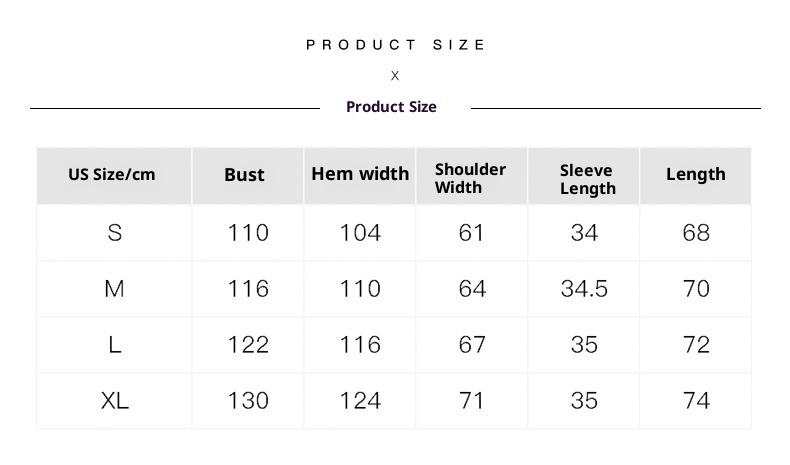Click the XL size row label

pos(115,401)
